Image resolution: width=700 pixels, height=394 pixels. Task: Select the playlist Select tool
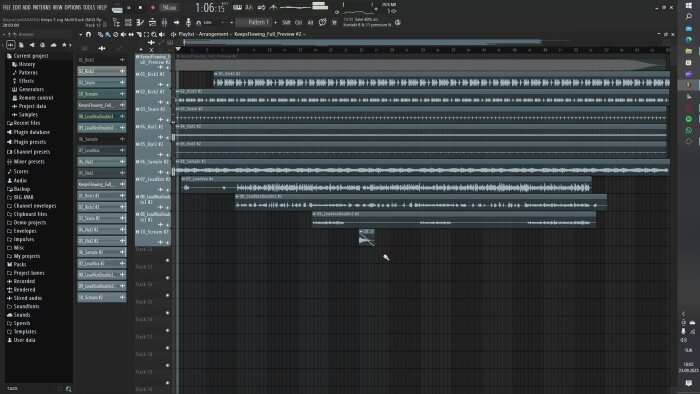(146, 34)
